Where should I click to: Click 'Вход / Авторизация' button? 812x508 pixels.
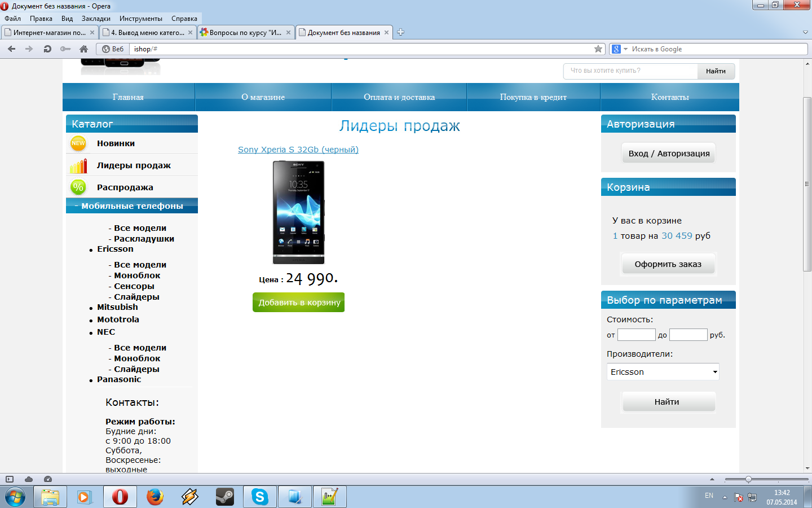[669, 154]
